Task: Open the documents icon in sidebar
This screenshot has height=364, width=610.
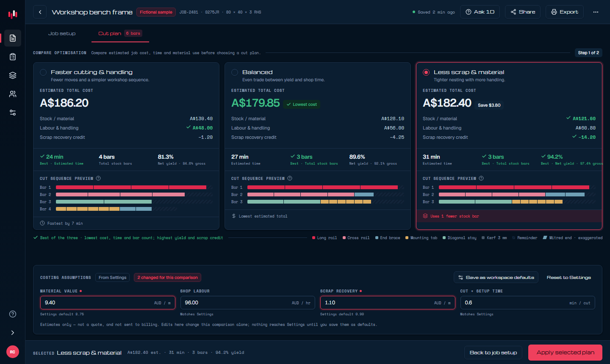Action: (x=13, y=38)
